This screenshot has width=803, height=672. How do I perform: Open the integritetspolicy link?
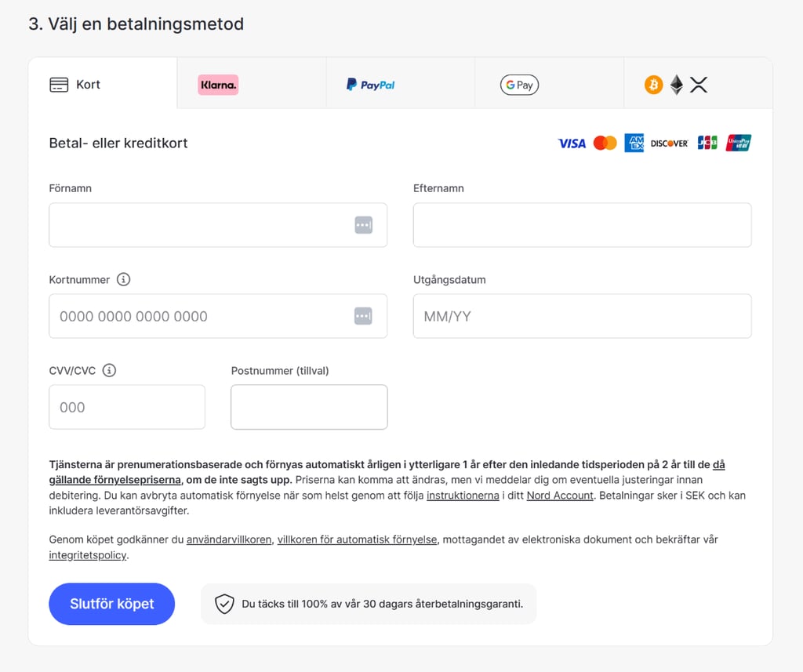(x=88, y=555)
